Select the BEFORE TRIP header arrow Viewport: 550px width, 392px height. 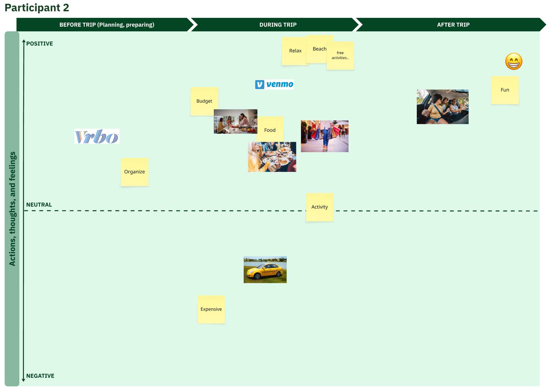107,25
